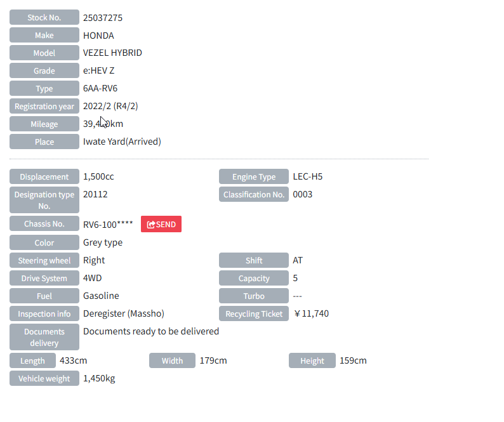Click the Documents delivery label
504x422 pixels.
click(x=44, y=338)
